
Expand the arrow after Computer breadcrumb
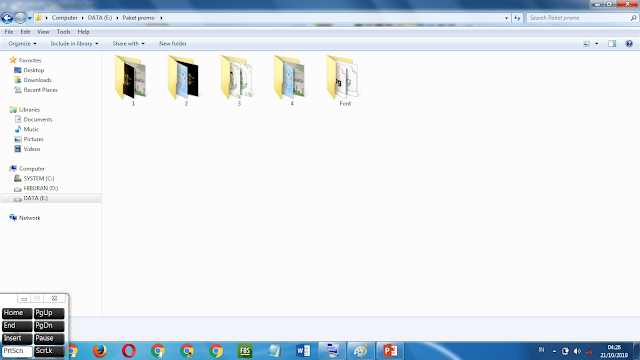(x=82, y=18)
